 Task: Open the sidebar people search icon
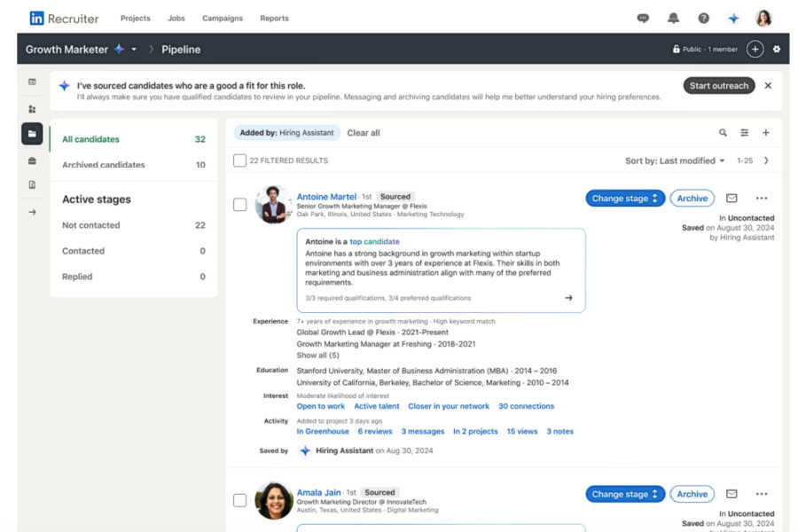32,108
